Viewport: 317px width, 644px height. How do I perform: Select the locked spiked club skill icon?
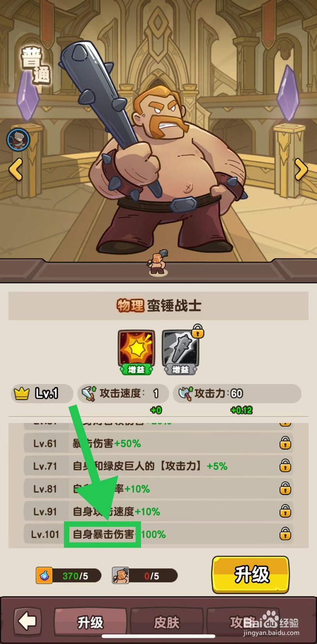pos(181,350)
